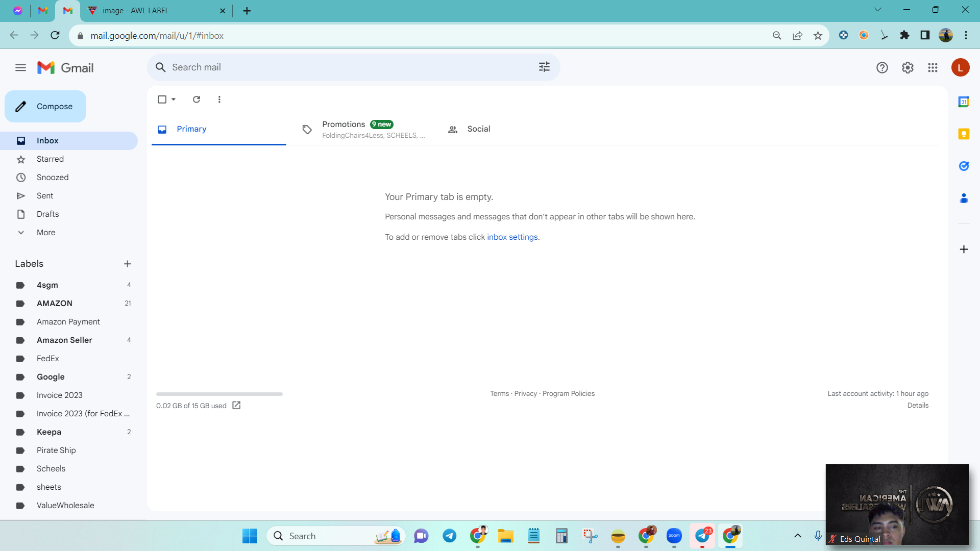
Task: Expand the More sidebar section
Action: point(69,233)
